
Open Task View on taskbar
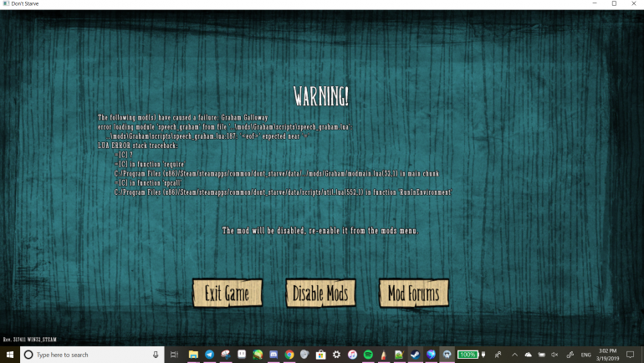tap(174, 355)
